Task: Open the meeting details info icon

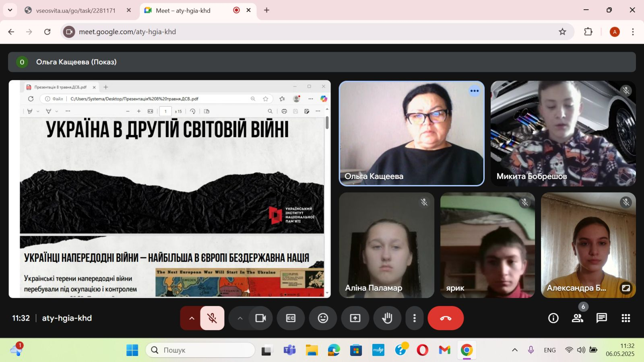Action: (553, 318)
